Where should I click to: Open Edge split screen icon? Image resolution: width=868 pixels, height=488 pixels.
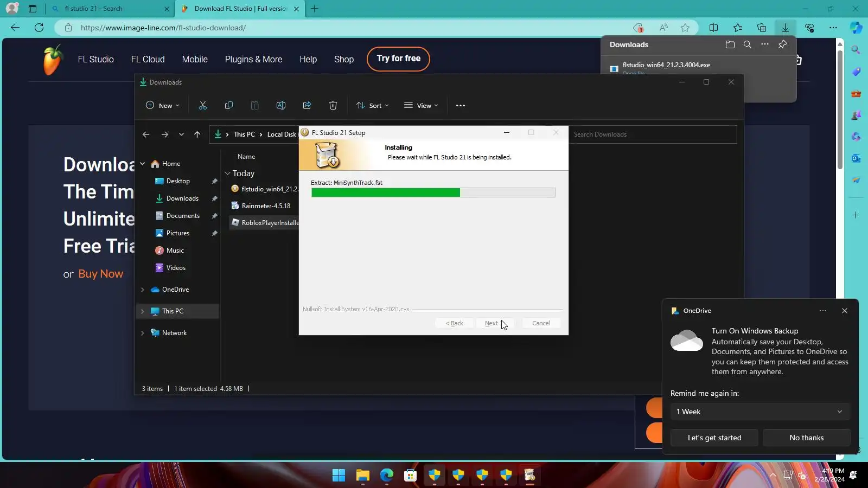click(714, 28)
